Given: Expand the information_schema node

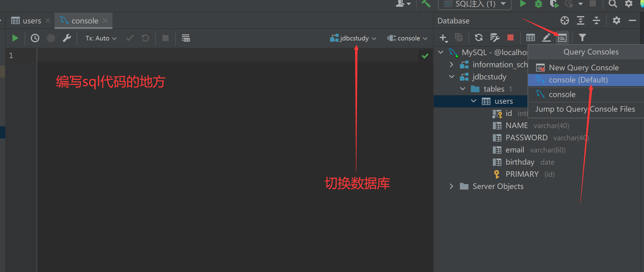Looking at the screenshot, I should pyautogui.click(x=451, y=65).
